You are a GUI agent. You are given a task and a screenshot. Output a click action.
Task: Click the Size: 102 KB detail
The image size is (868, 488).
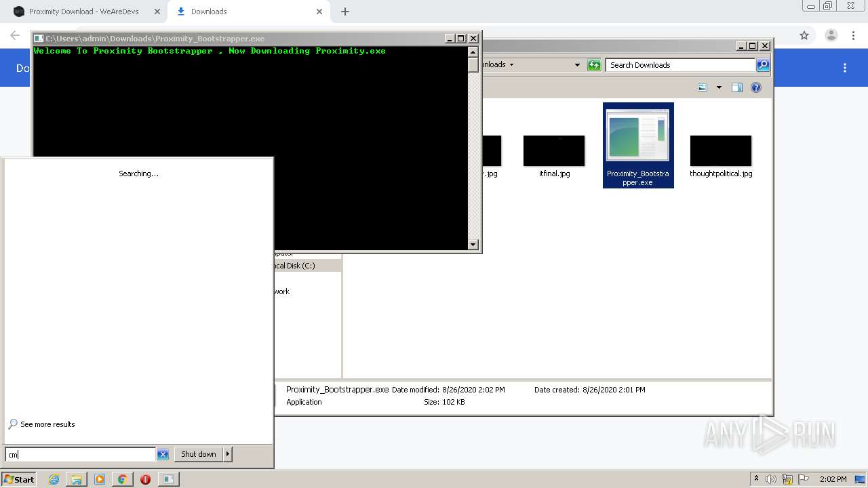tap(444, 402)
